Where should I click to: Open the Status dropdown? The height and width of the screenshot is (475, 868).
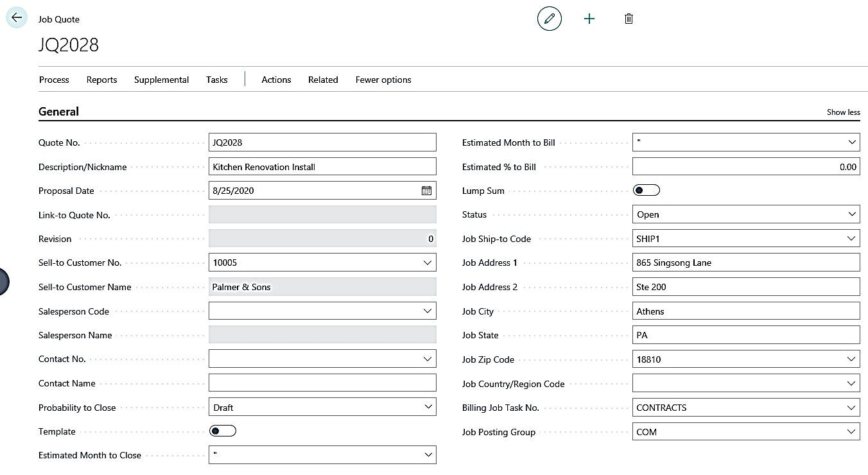851,214
